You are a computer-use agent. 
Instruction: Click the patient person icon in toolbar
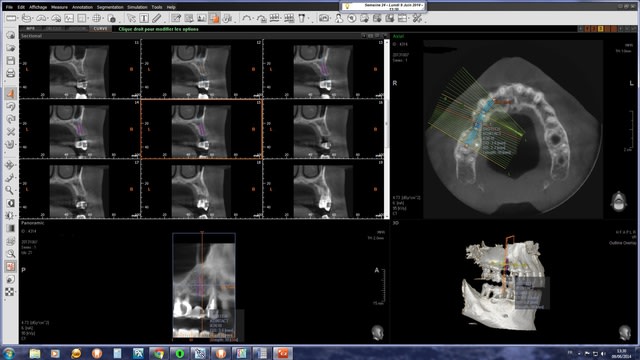(338, 18)
